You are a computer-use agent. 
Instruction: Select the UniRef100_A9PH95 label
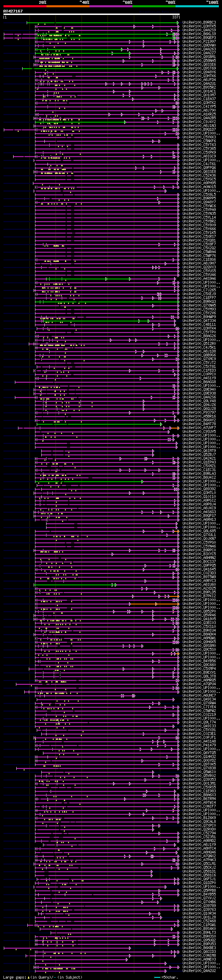[199, 183]
